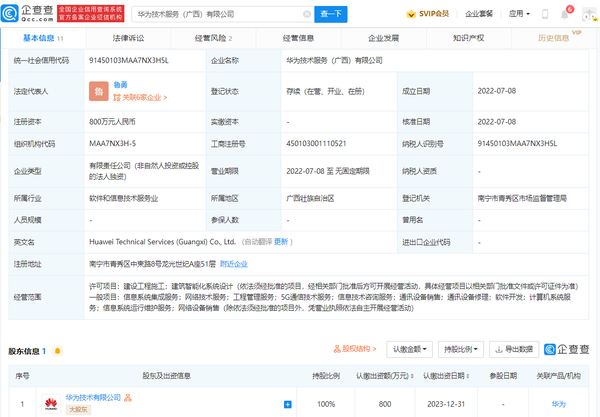Click business term 2022-07-08 至 无固定期限

pyautogui.click(x=328, y=171)
